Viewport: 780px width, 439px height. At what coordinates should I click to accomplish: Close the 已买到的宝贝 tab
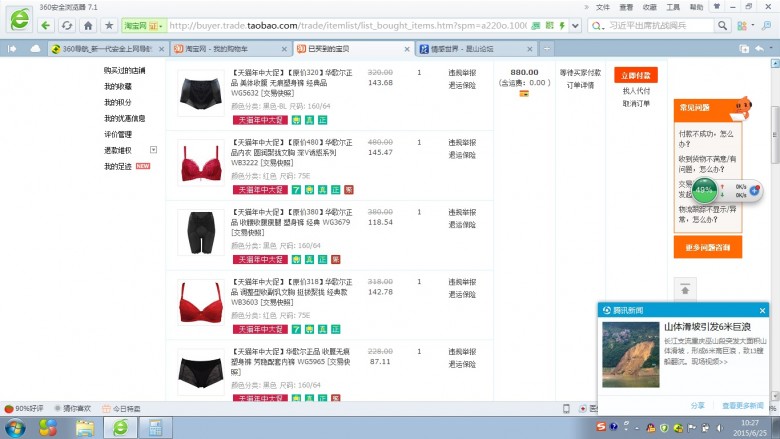coord(407,49)
